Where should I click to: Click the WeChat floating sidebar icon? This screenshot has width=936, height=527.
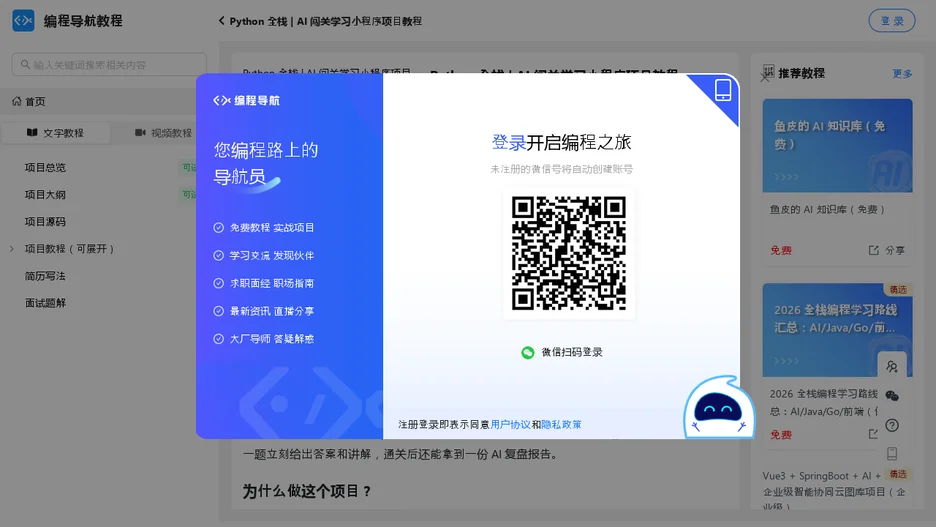[x=892, y=396]
